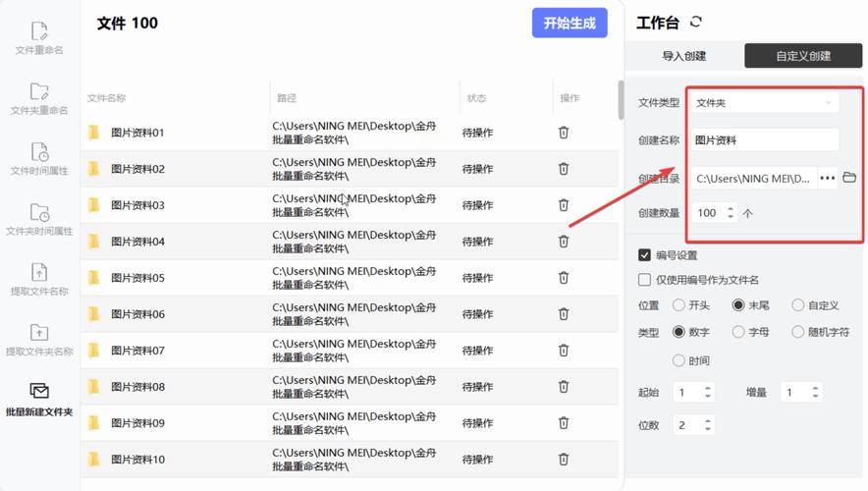Delete the 图片资料06 row via its trash icon
This screenshot has width=868, height=491.
[564, 314]
